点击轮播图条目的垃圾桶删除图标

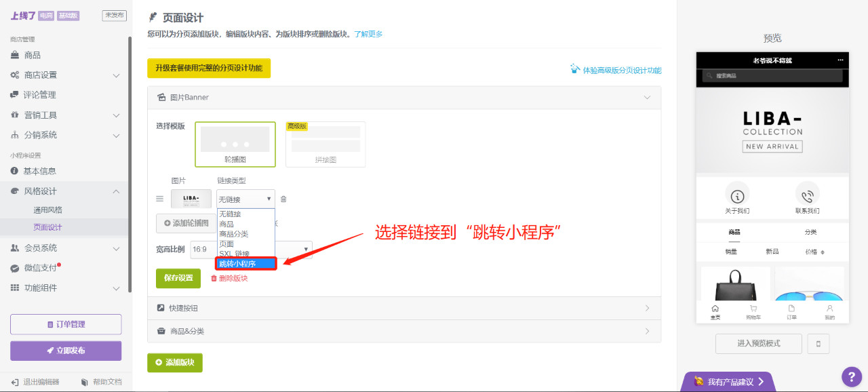[x=283, y=199]
